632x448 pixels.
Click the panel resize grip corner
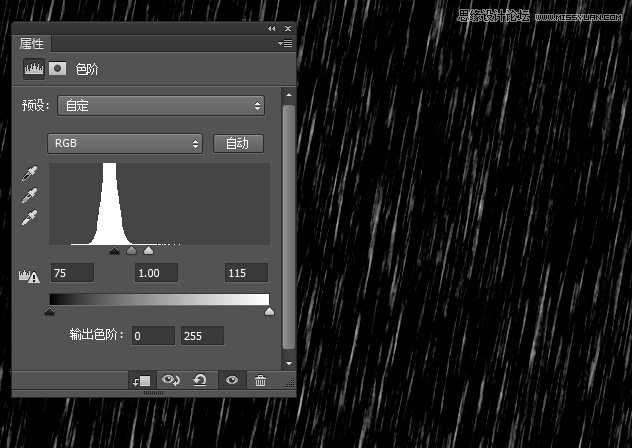290,383
